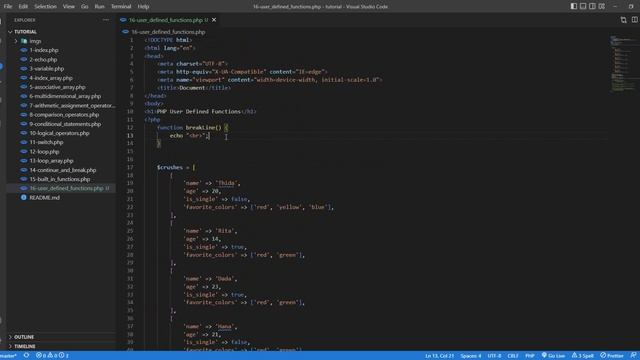Screen dimensions: 640x360
Task: Click the PHP icon beside 12-loop.php
Action: coord(24,152)
